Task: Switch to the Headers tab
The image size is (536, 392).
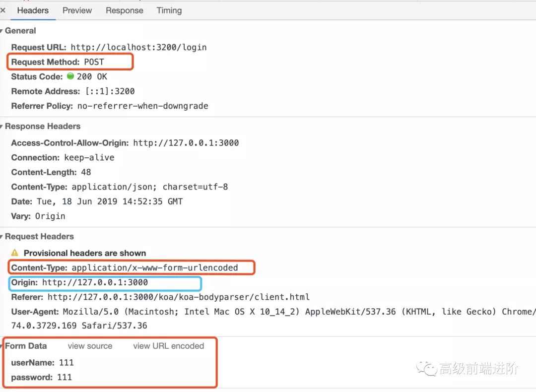Action: (33, 10)
